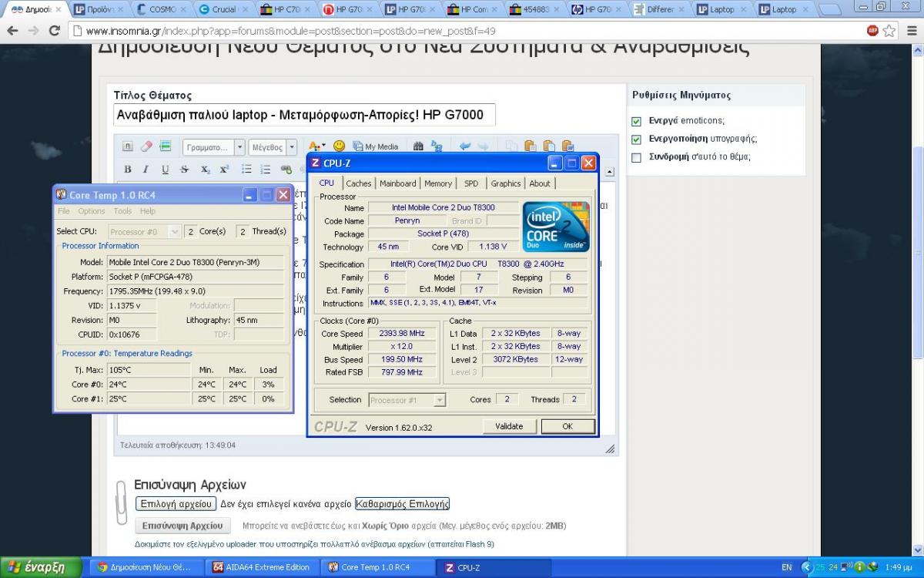Expand hidden tray icons with the arrow
Screen dimensions: 924x578
pos(806,567)
